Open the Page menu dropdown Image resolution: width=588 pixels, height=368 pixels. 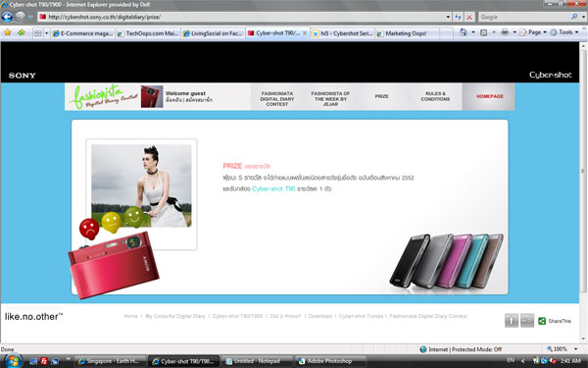532,32
